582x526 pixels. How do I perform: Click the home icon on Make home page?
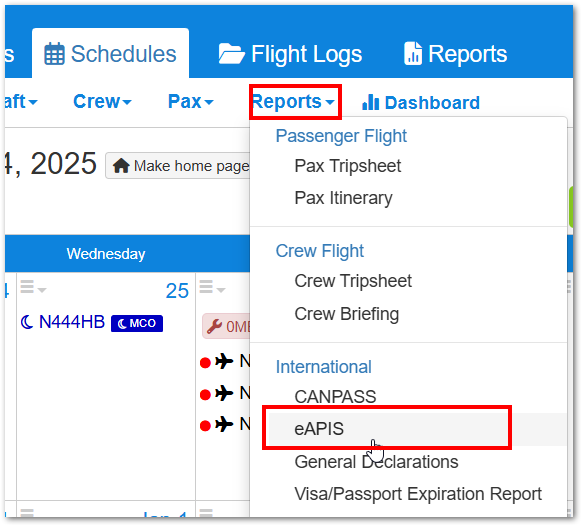(121, 166)
